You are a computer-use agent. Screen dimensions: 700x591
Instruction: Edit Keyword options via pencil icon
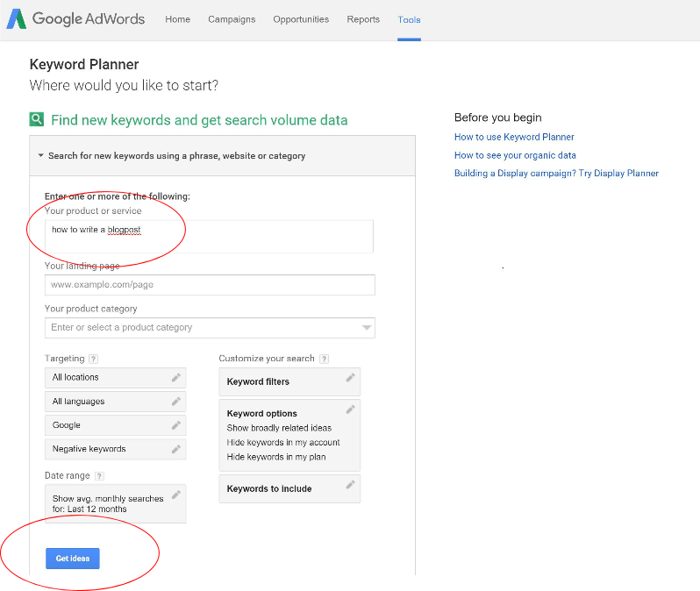tap(351, 409)
